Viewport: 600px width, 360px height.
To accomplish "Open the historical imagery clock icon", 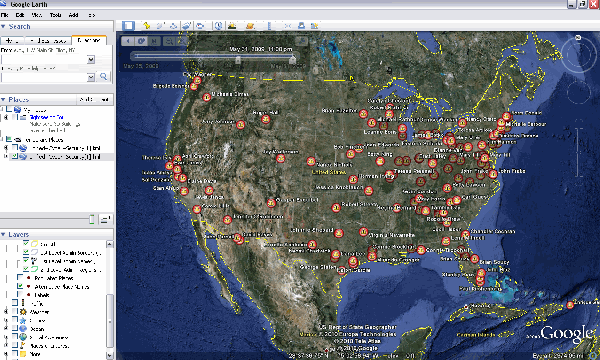I will [x=218, y=26].
